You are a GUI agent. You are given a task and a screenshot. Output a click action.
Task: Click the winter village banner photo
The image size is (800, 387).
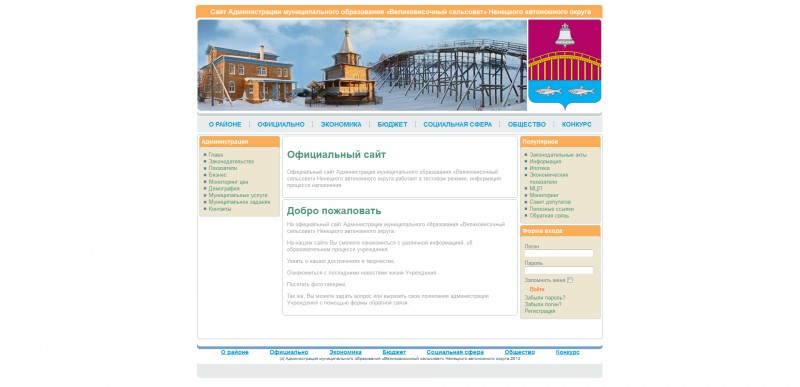coord(362,65)
